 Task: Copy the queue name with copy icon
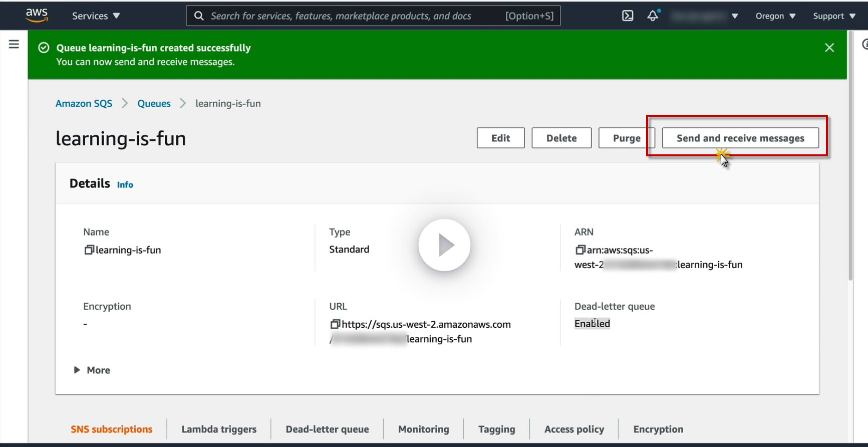pos(89,250)
